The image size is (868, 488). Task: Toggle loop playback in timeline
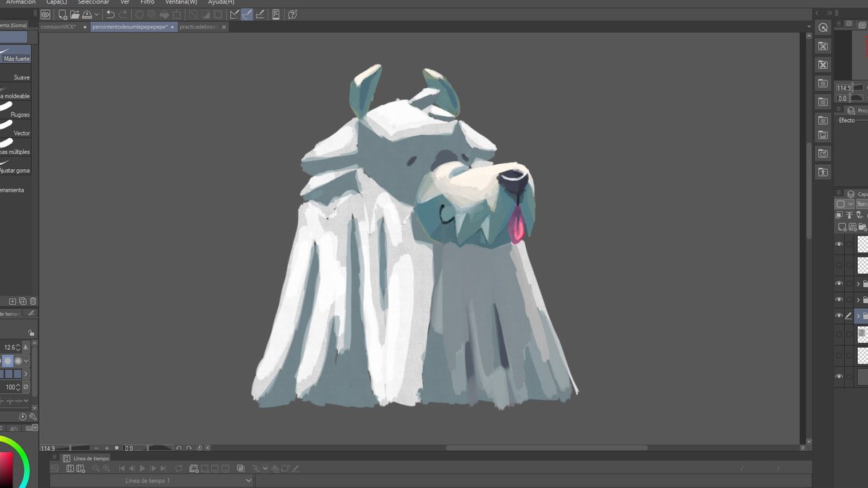[179, 468]
